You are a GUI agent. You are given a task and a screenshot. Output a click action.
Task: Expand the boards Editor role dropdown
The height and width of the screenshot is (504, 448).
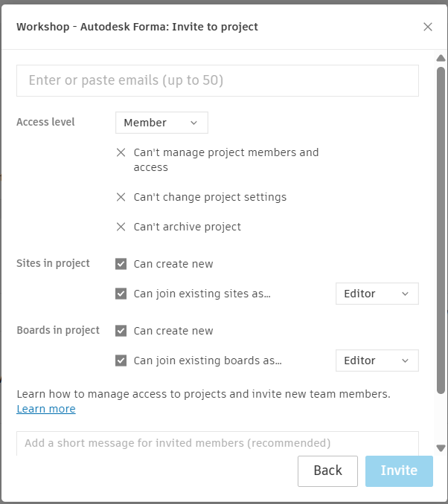pos(377,361)
